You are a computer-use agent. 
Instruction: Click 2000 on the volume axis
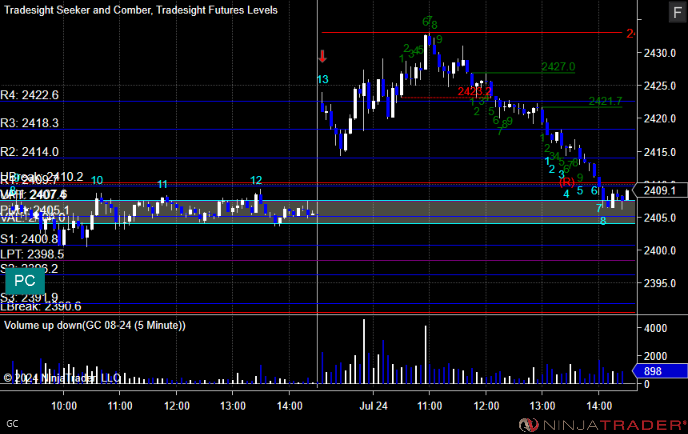pyautogui.click(x=655, y=356)
